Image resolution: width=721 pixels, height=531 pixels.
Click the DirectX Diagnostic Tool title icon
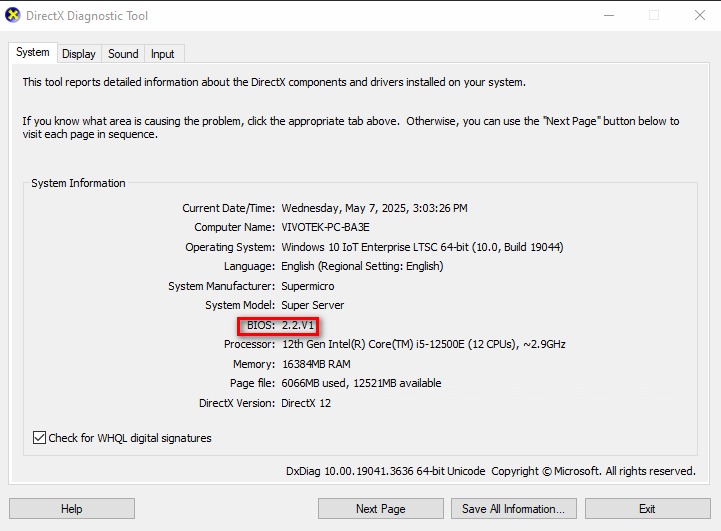click(13, 15)
